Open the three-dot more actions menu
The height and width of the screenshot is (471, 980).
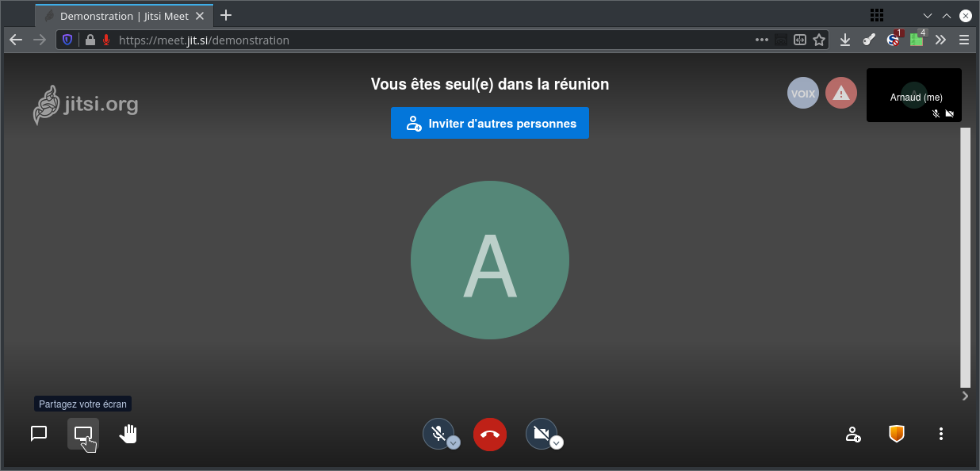pos(941,434)
